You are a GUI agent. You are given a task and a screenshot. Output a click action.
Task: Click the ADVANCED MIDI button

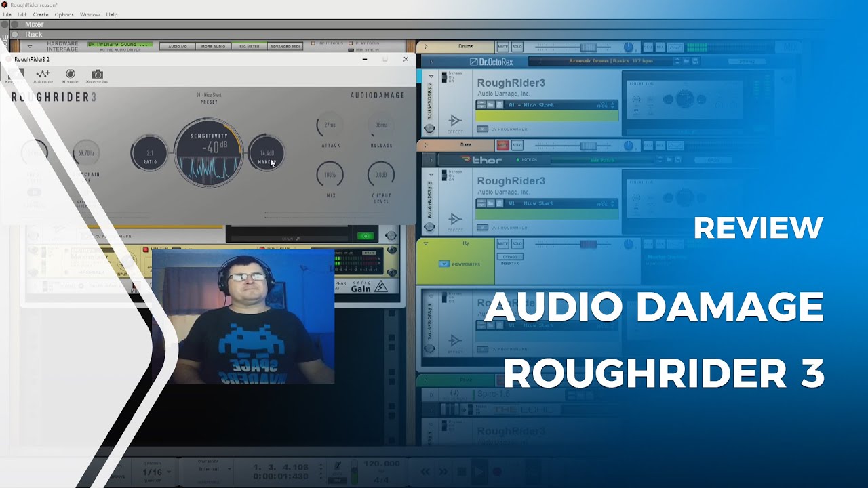pos(285,46)
